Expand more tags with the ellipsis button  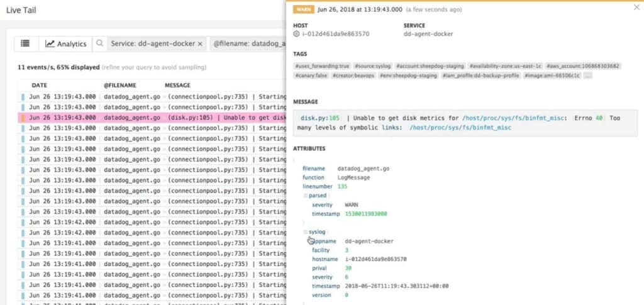point(588,75)
